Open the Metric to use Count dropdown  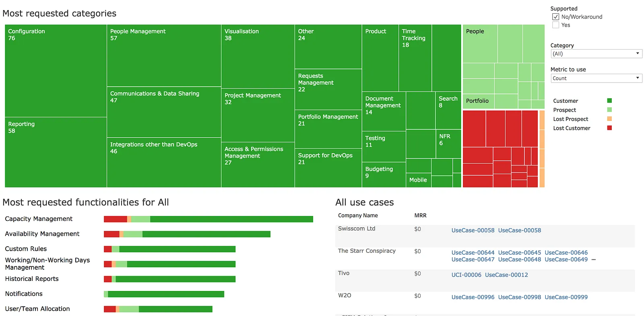(596, 78)
